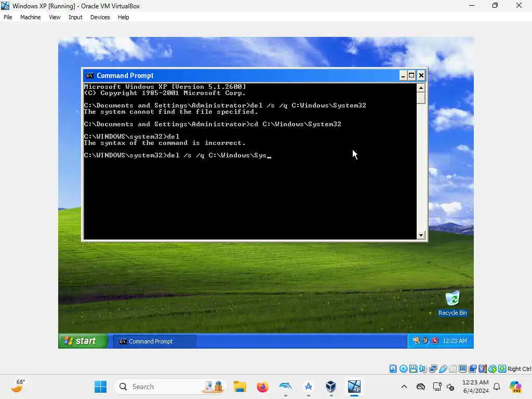This screenshot has width=532, height=399.
Task: Open the Devices menu
Action: (x=100, y=17)
